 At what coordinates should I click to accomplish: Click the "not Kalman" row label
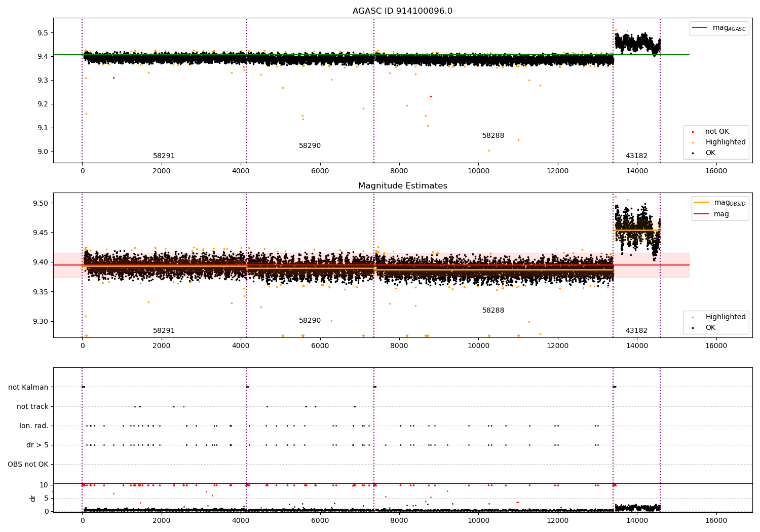(x=28, y=388)
